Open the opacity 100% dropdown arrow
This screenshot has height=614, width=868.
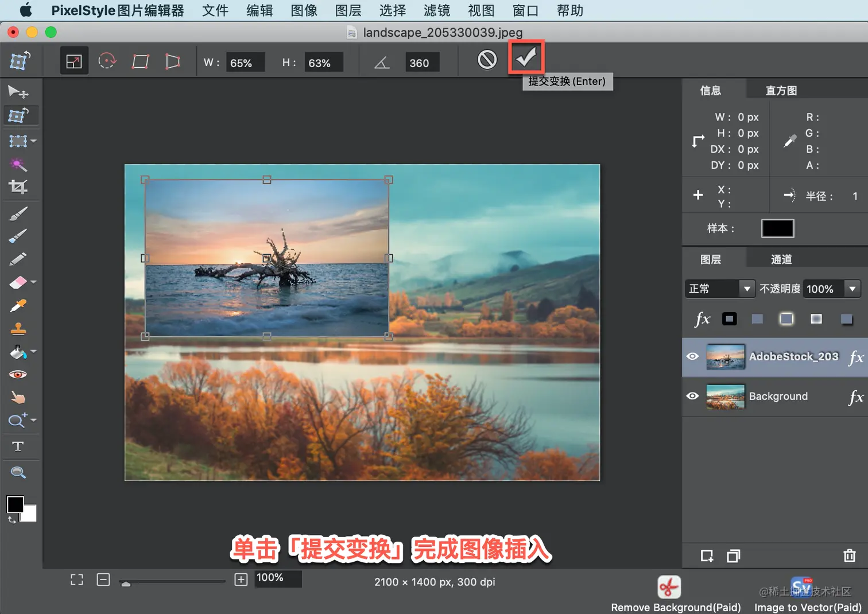pyautogui.click(x=852, y=289)
